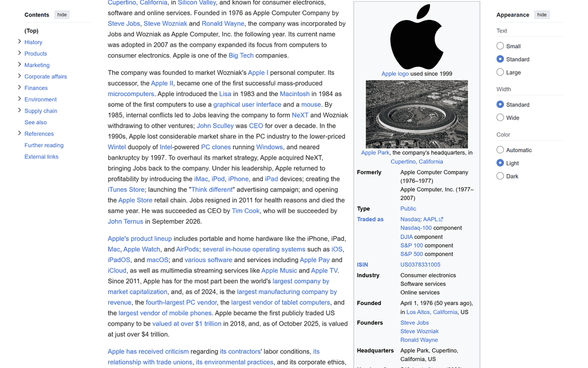Screen dimensions: 588x368
Task: Open the Macintosh article link
Action: click(x=295, y=94)
